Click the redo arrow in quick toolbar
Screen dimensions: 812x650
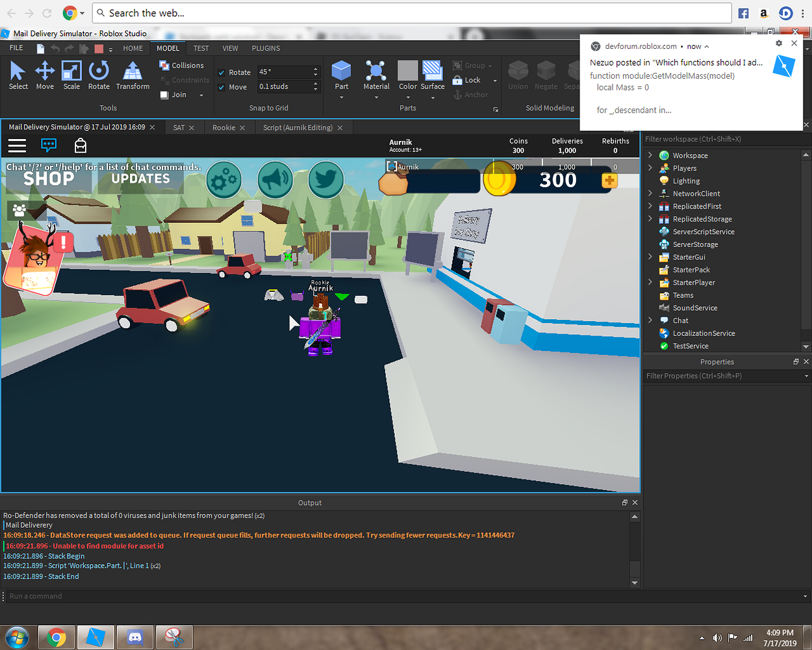70,49
